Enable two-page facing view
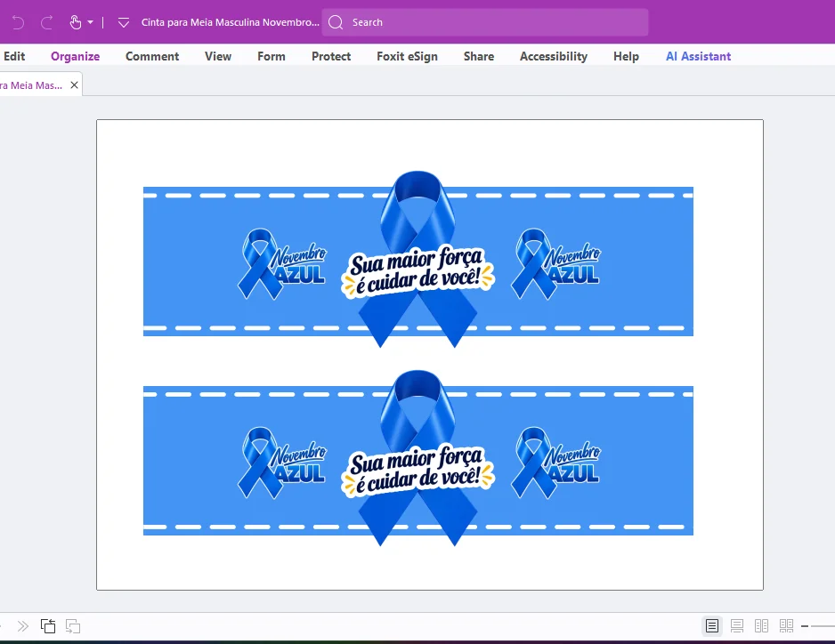The height and width of the screenshot is (644, 835). pos(761,626)
